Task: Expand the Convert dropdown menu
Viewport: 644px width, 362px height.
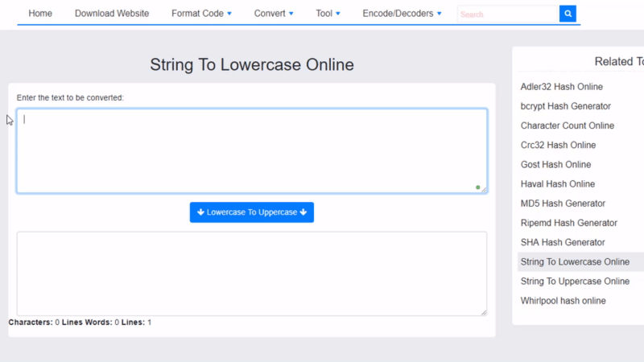Action: click(x=274, y=14)
